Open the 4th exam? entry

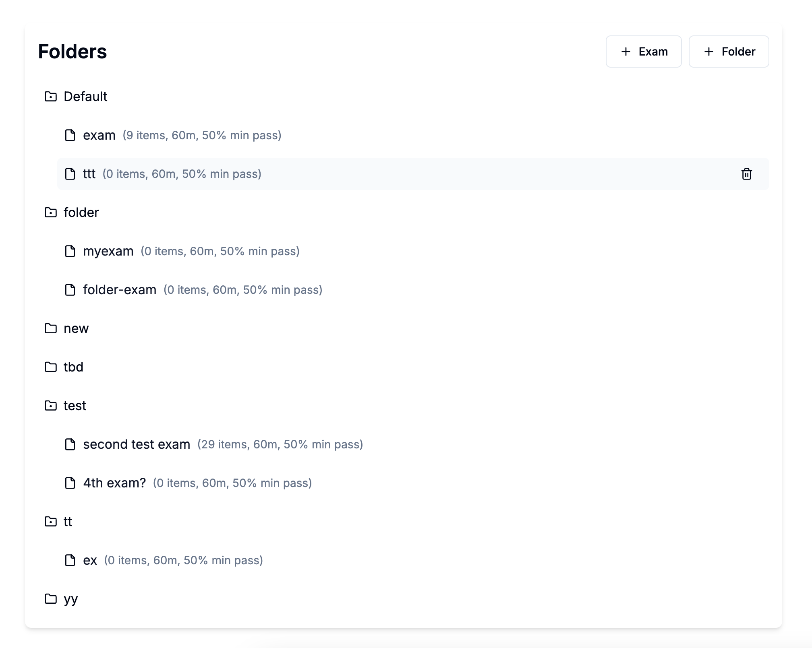[114, 483]
